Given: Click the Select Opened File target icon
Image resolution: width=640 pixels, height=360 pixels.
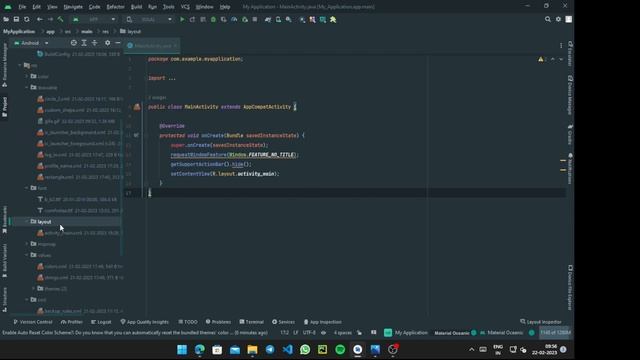Looking at the screenshot, I should pos(73,43).
